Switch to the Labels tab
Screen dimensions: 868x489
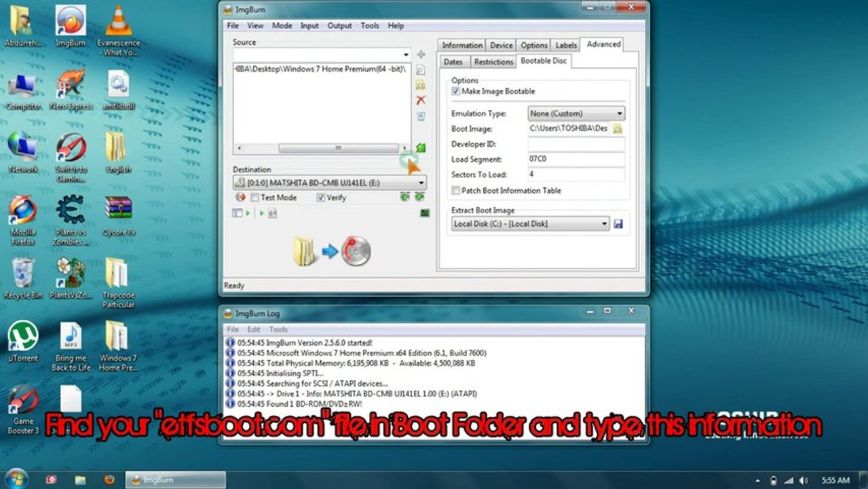tap(566, 46)
